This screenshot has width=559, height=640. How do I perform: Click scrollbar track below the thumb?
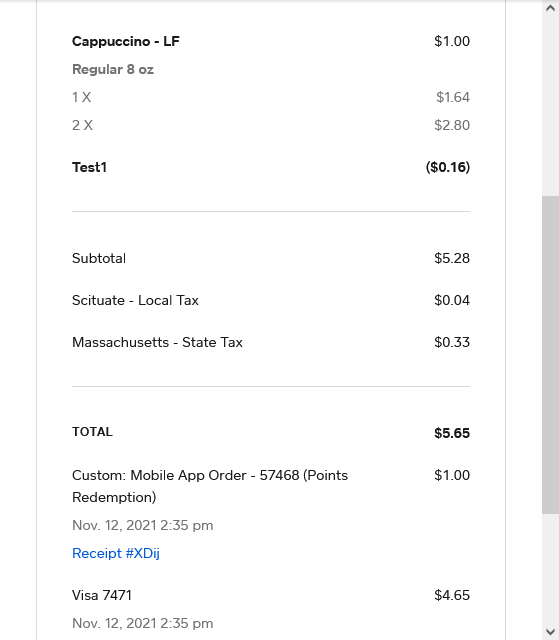click(x=550, y=569)
